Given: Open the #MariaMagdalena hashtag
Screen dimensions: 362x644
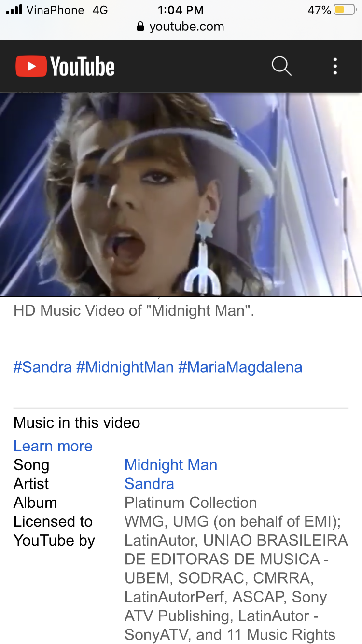Looking at the screenshot, I should pos(240,367).
